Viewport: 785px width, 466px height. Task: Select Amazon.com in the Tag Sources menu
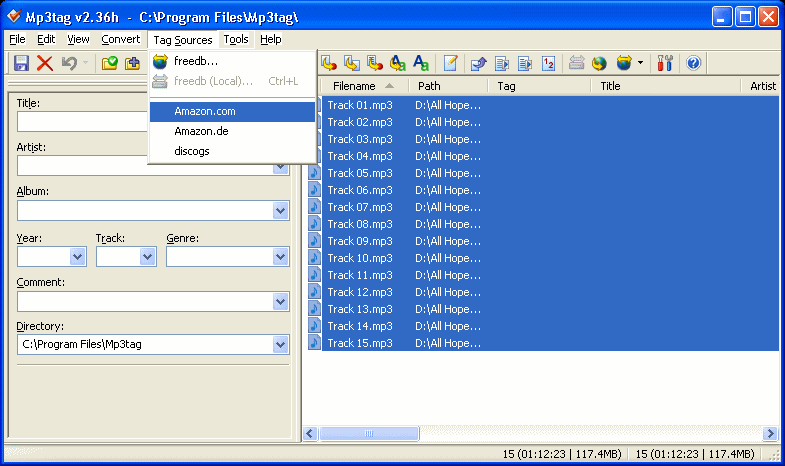tap(232, 112)
